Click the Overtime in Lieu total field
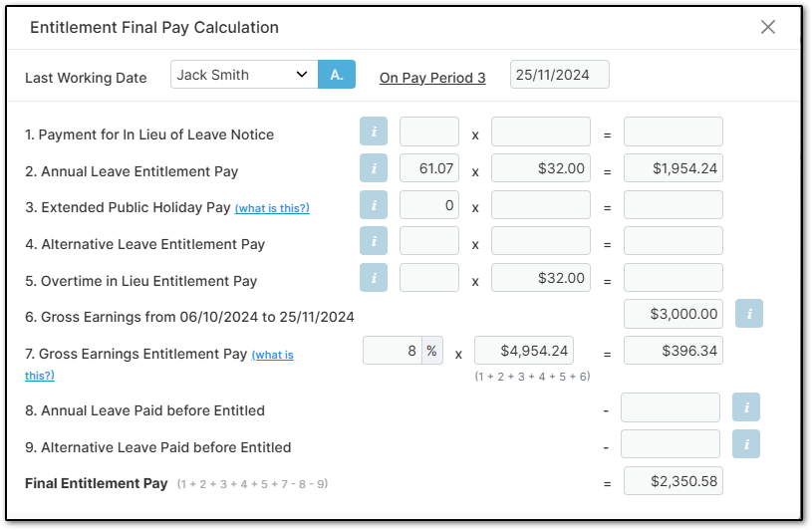Image resolution: width=812 pixels, height=530 pixels. (674, 278)
